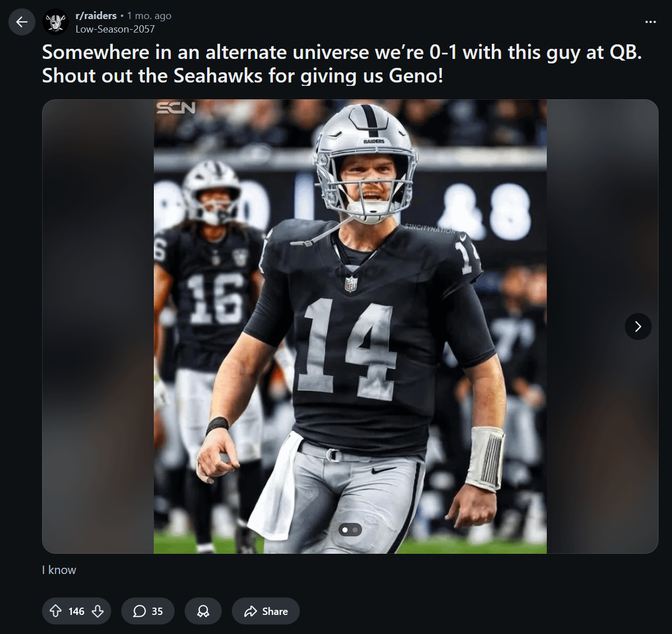
Task: Click the 146 vote count
Action: [x=76, y=611]
